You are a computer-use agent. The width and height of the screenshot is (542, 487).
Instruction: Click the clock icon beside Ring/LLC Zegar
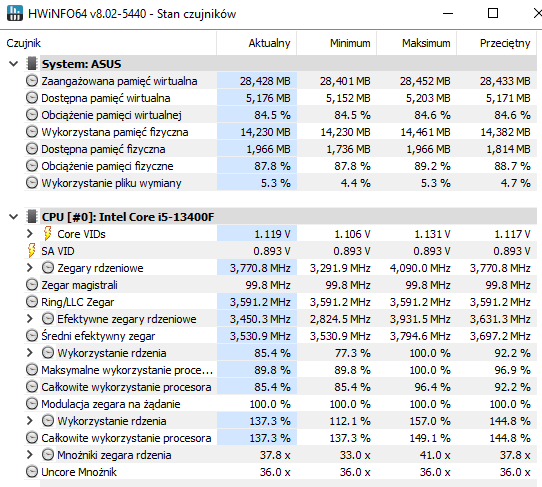[32, 302]
